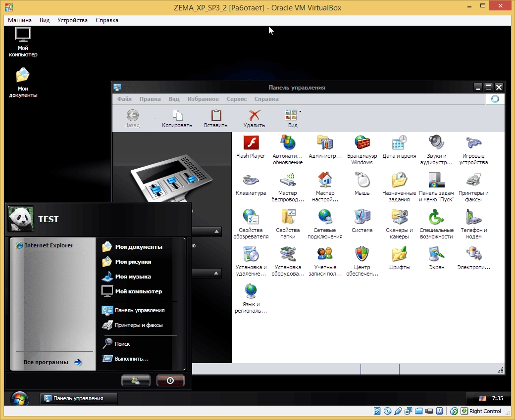
Task: Open the Правка menu
Action: (x=150, y=99)
